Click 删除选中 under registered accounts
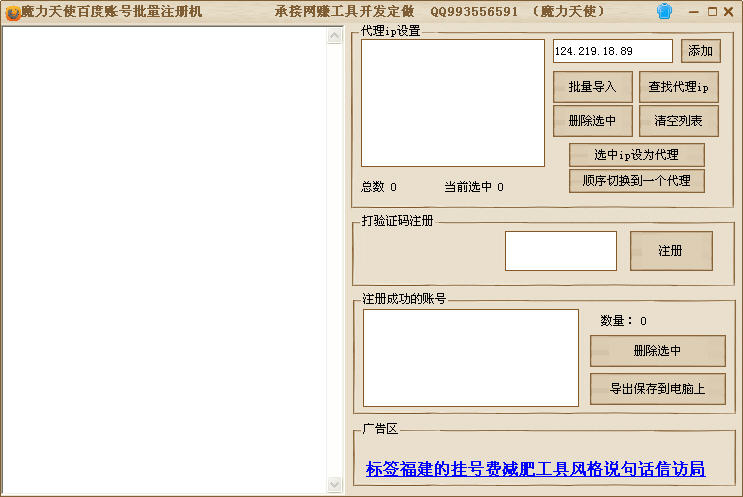Screen dimensions: 743x497 (657, 351)
